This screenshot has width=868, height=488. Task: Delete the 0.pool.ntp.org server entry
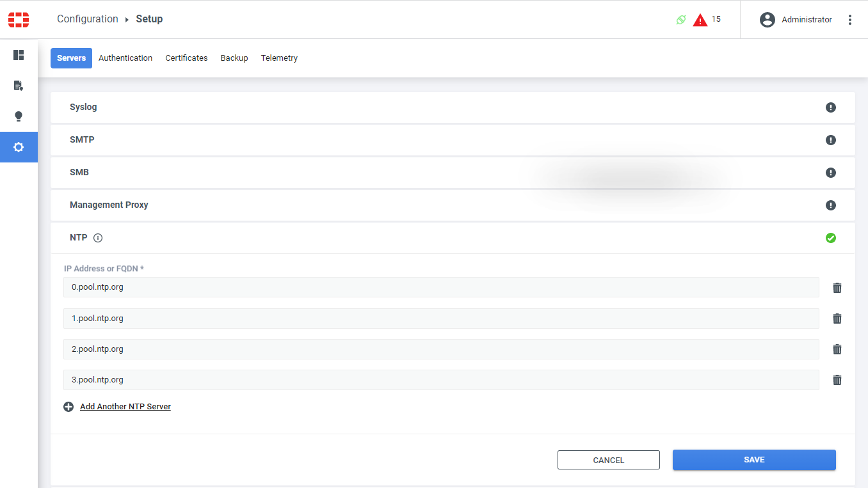click(837, 287)
